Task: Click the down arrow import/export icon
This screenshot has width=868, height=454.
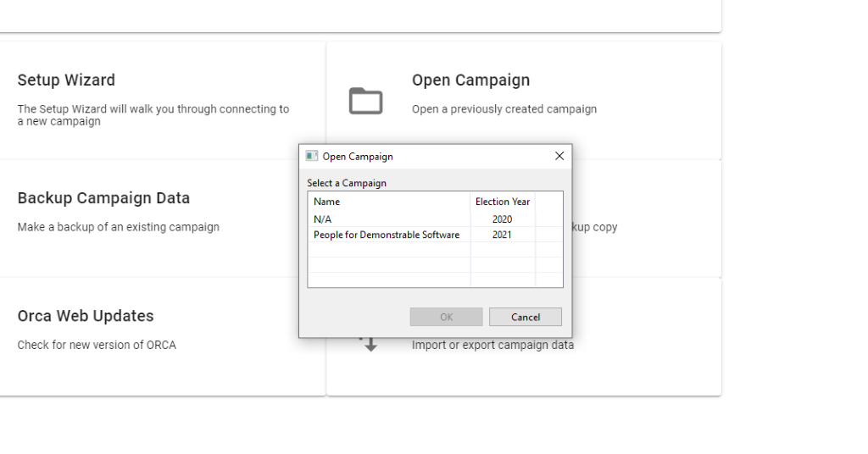Action: tap(370, 345)
